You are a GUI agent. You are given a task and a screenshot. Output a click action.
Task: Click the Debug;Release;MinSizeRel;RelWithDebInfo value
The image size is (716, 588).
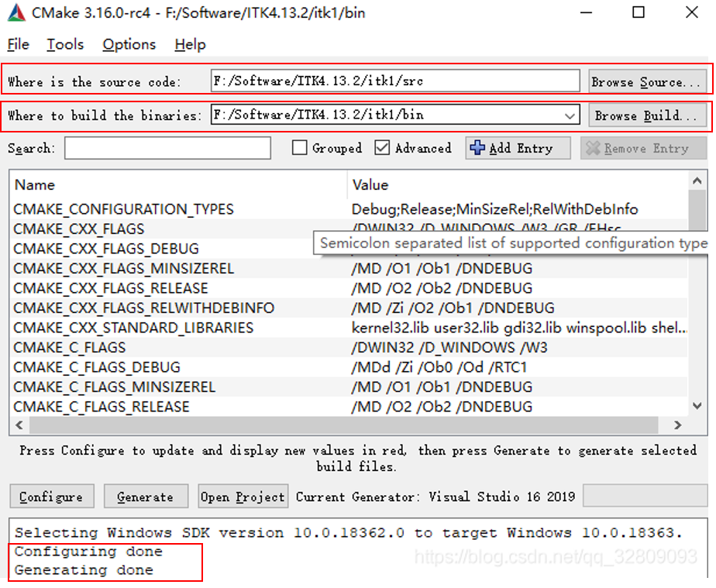tap(494, 209)
